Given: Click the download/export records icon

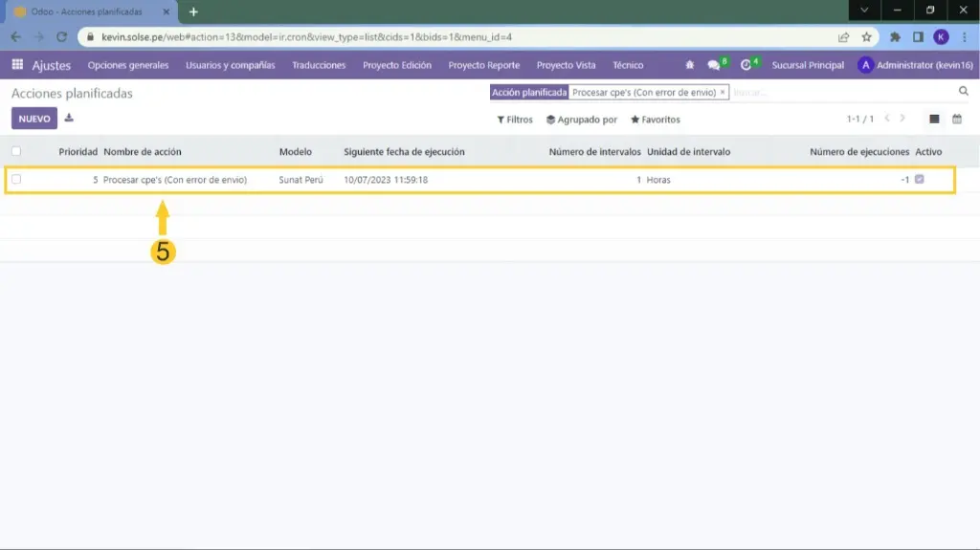Looking at the screenshot, I should click(x=69, y=119).
